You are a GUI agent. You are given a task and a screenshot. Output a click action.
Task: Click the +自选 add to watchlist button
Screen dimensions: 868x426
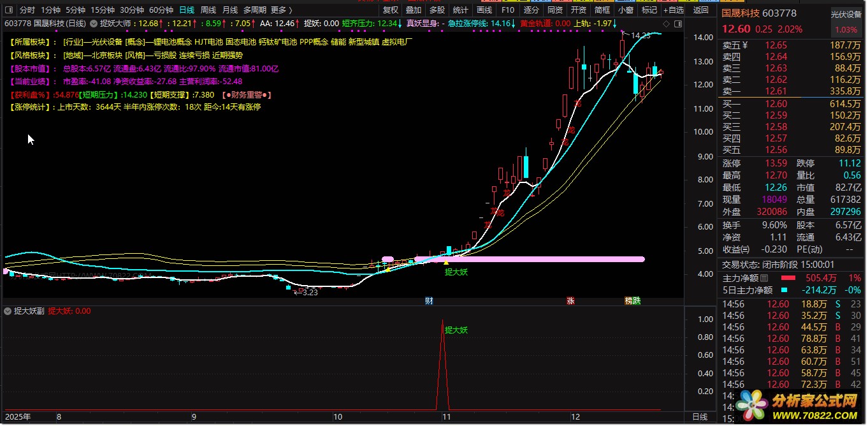[x=673, y=10]
